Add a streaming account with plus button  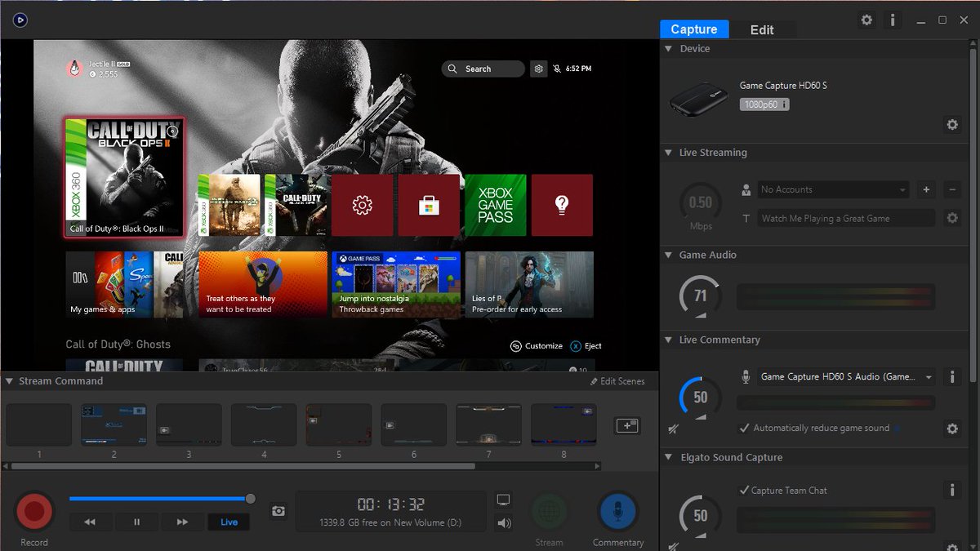pos(926,189)
